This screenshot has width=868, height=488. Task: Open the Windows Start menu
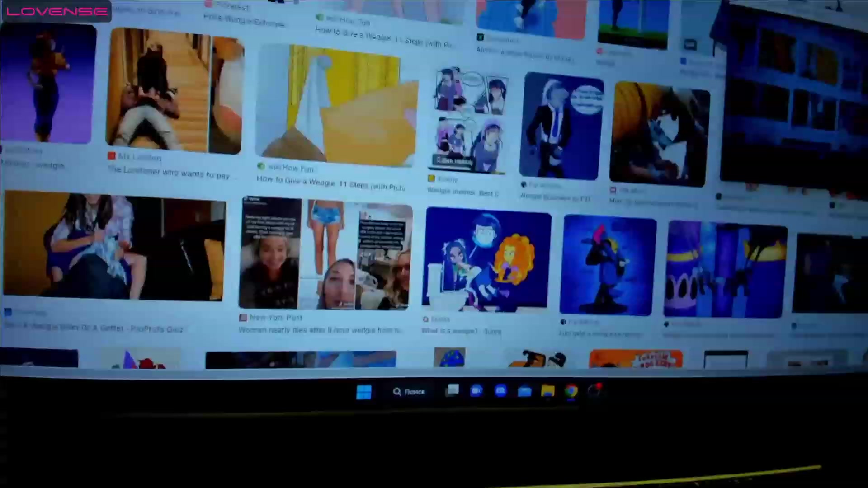364,392
